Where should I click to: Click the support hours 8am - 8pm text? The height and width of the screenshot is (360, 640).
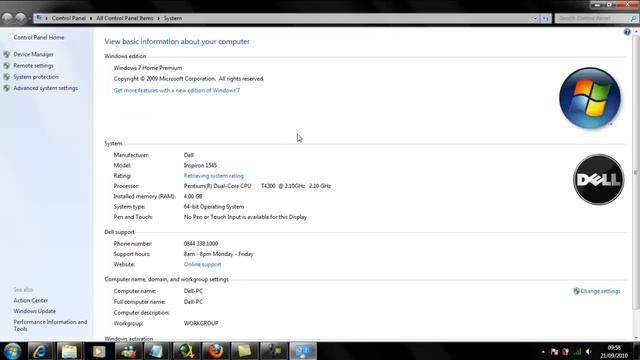point(218,254)
